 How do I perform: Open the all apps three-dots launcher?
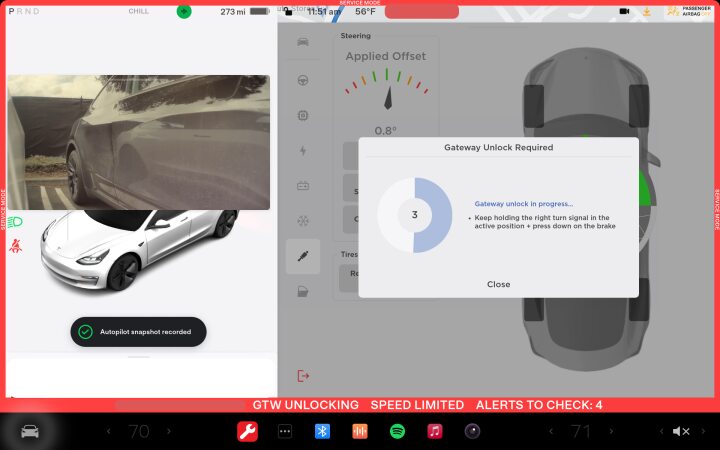pyautogui.click(x=285, y=431)
